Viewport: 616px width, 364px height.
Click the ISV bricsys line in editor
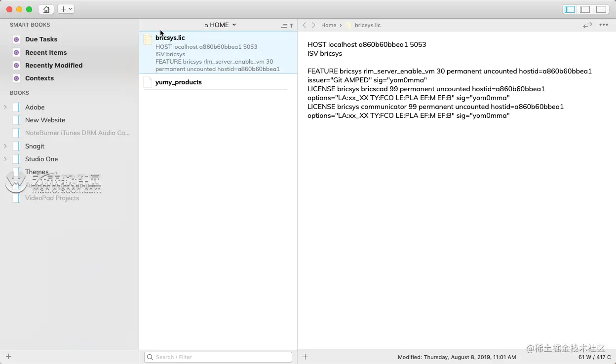tap(325, 53)
